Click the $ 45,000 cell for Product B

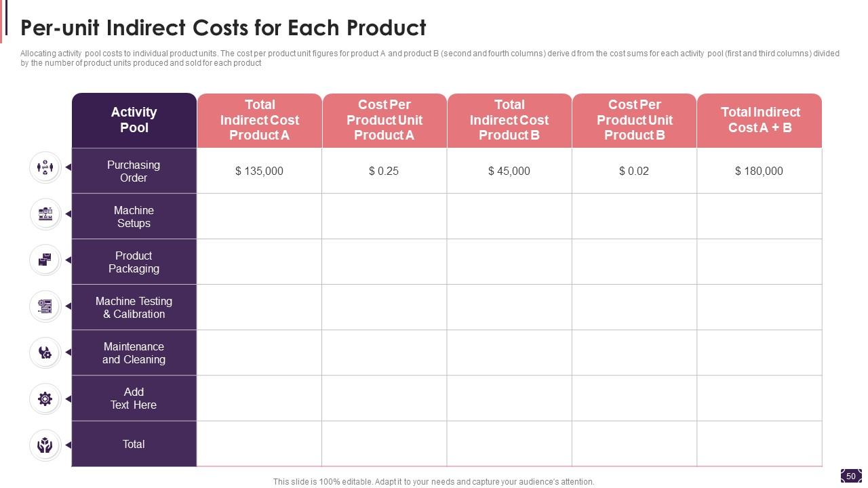[509, 171]
